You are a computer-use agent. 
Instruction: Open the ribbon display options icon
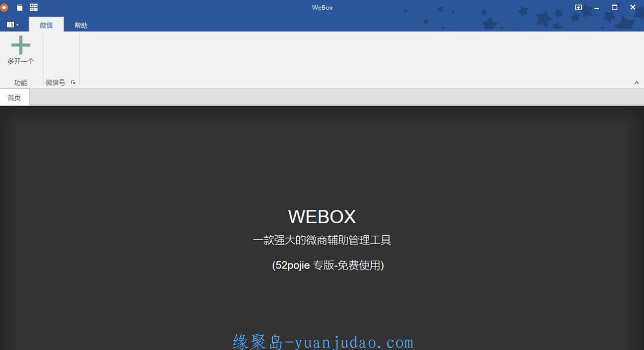tap(578, 7)
